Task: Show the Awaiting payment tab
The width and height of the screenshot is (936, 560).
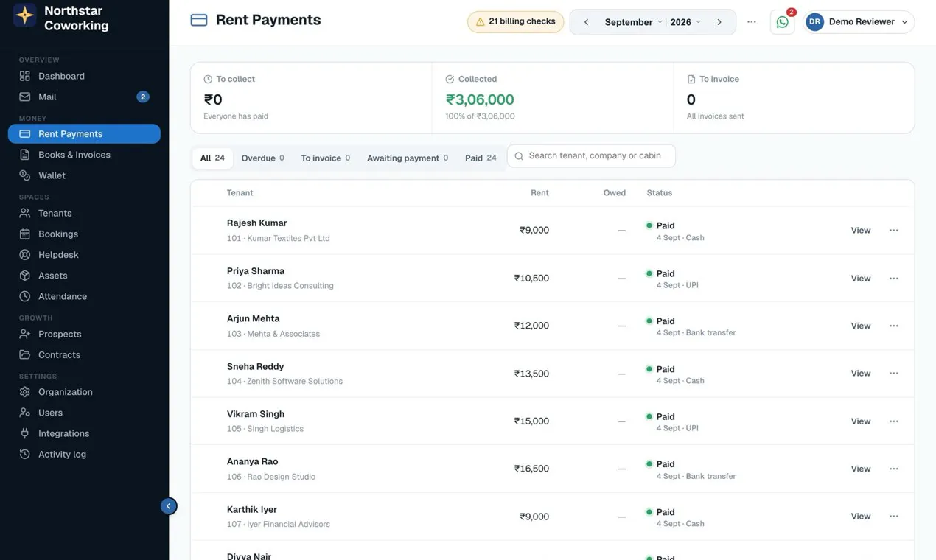Action: 408,158
